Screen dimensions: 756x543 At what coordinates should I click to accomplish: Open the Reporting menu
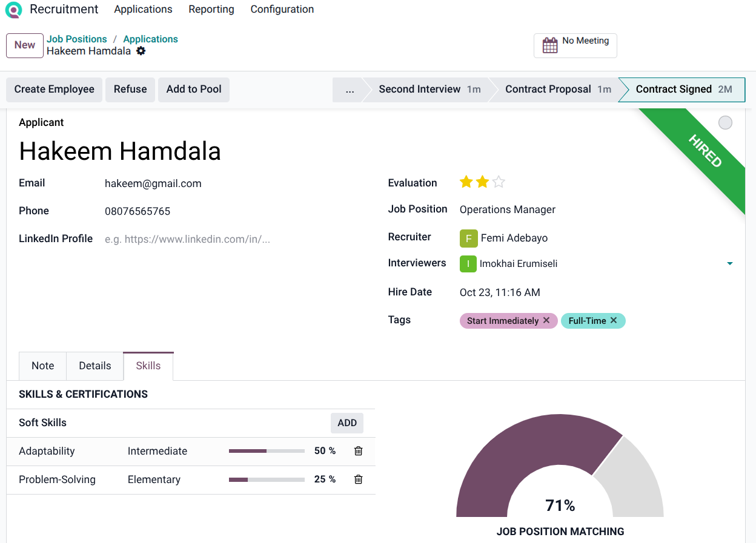[x=211, y=9]
